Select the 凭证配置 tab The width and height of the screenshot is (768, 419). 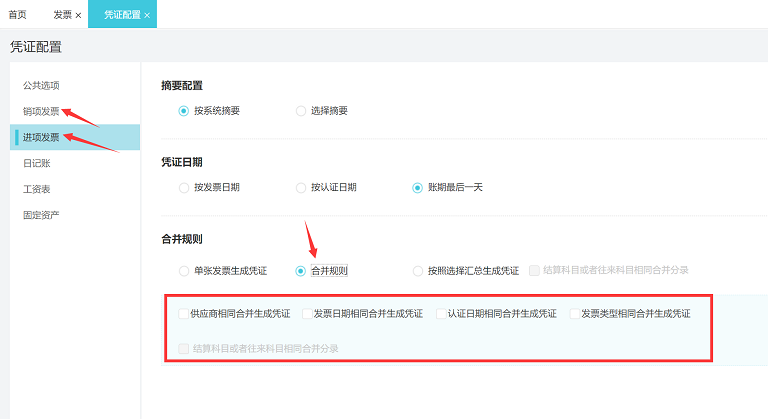pyautogui.click(x=122, y=15)
